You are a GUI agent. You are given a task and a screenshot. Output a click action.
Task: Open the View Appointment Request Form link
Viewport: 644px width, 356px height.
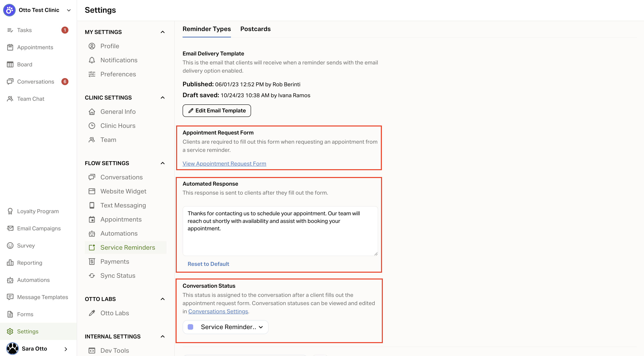pyautogui.click(x=224, y=164)
